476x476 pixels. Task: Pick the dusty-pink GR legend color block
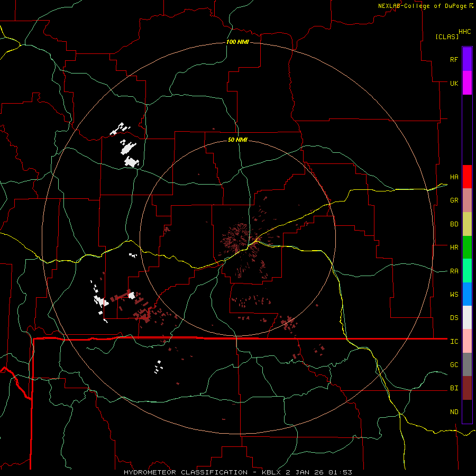(467, 200)
